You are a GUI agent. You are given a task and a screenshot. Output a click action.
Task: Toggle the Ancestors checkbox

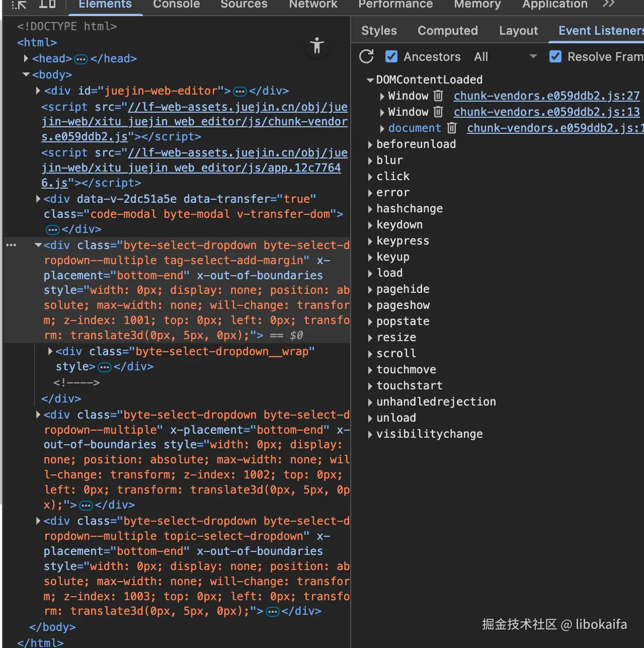click(391, 56)
